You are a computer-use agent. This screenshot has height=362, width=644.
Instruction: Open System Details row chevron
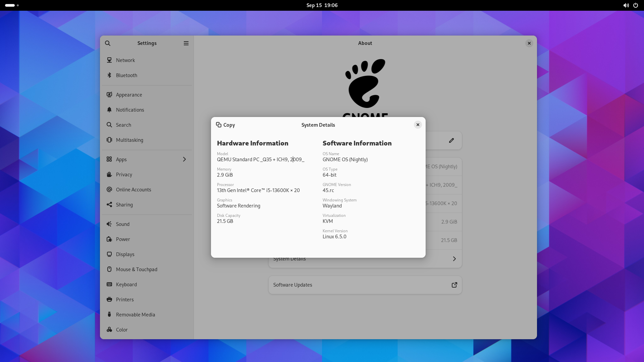coord(454,259)
